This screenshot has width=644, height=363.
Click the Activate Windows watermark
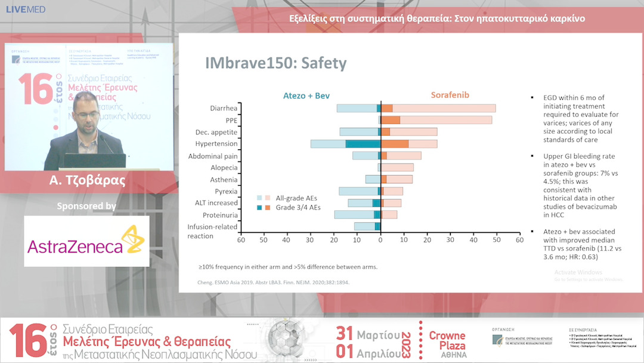[580, 273]
